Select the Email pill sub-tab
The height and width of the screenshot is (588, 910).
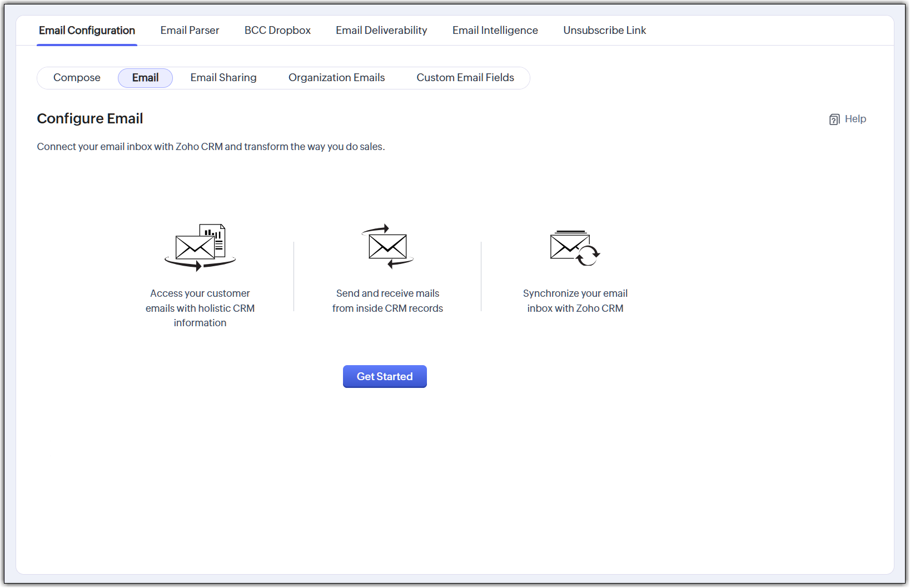coord(145,78)
